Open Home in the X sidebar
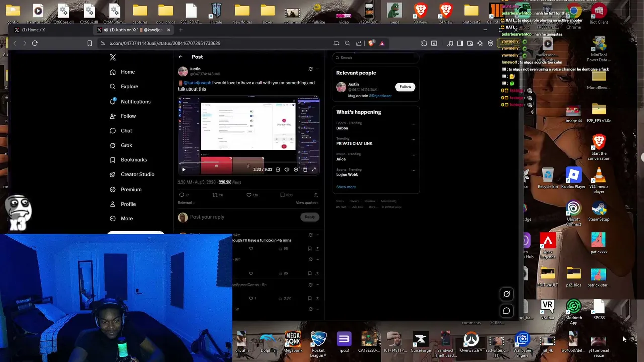 pyautogui.click(x=122, y=72)
